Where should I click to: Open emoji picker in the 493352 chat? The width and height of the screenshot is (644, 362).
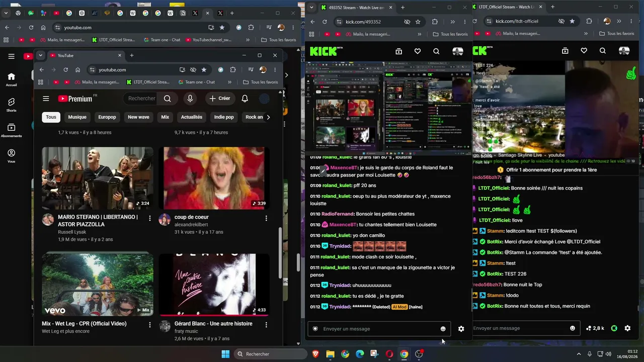443,329
